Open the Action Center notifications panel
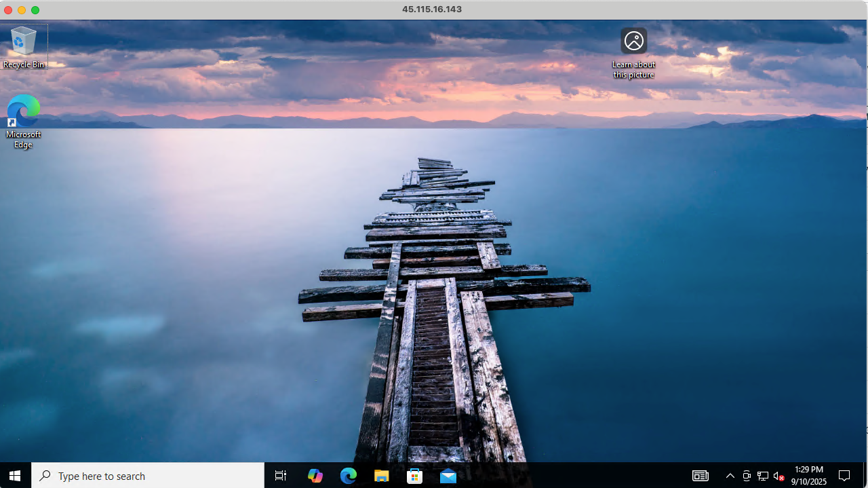The height and width of the screenshot is (488, 868). (x=844, y=476)
